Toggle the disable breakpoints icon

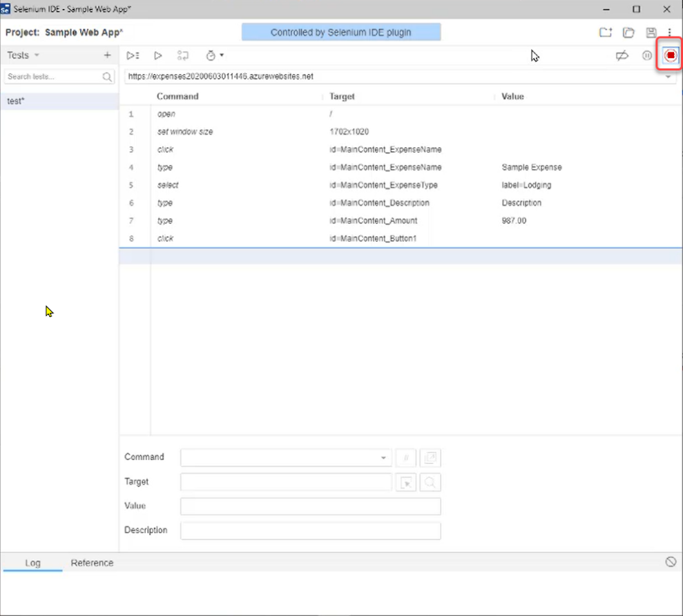tap(622, 55)
